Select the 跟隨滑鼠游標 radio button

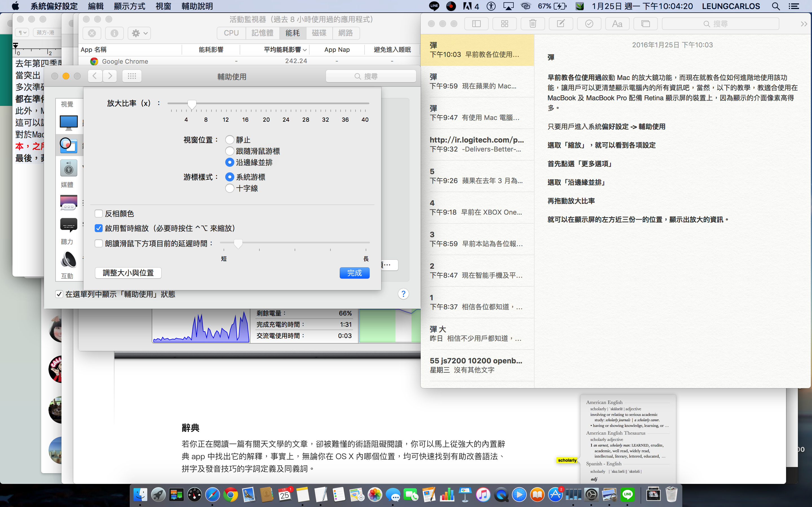(x=230, y=151)
